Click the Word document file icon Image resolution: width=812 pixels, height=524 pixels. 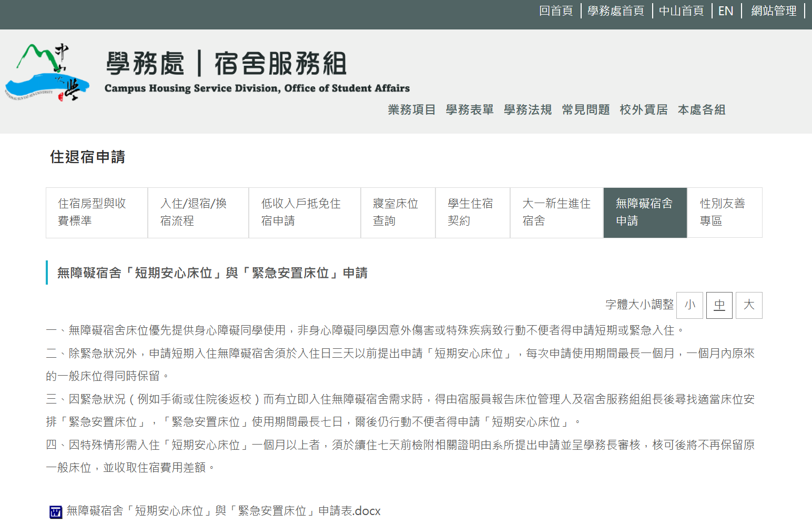tap(56, 511)
